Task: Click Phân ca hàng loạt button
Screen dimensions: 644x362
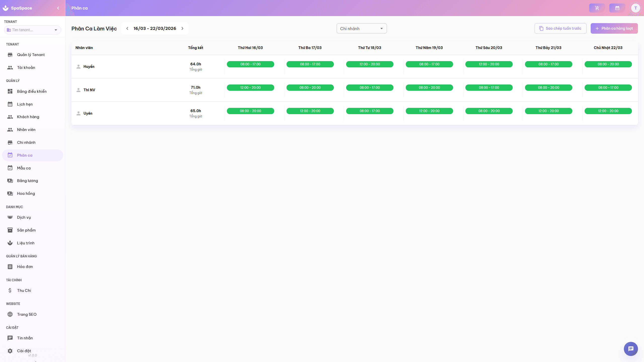Action: pyautogui.click(x=614, y=28)
